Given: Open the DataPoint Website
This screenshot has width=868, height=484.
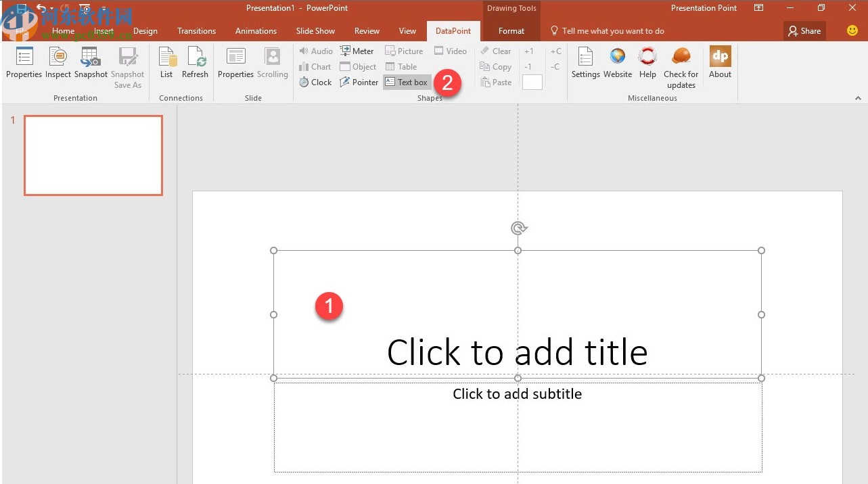Looking at the screenshot, I should click(x=618, y=63).
